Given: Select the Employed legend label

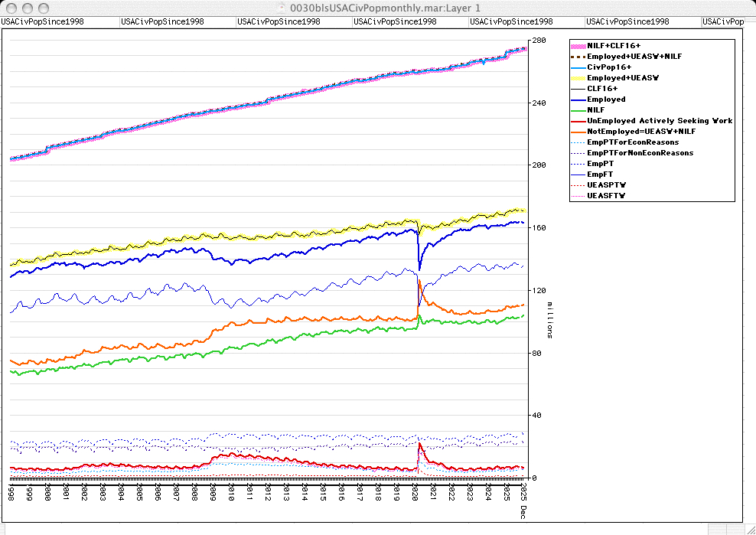Looking at the screenshot, I should coord(606,99).
